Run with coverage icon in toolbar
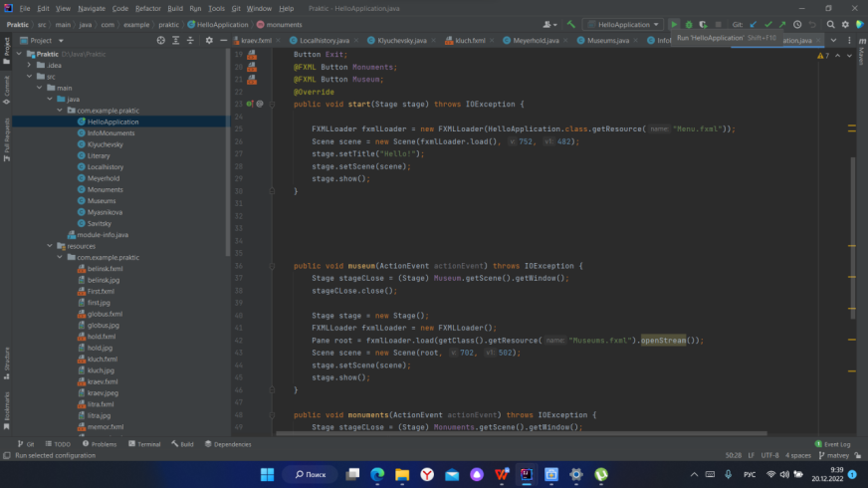Screen dimensions: 868x489 click(x=703, y=24)
